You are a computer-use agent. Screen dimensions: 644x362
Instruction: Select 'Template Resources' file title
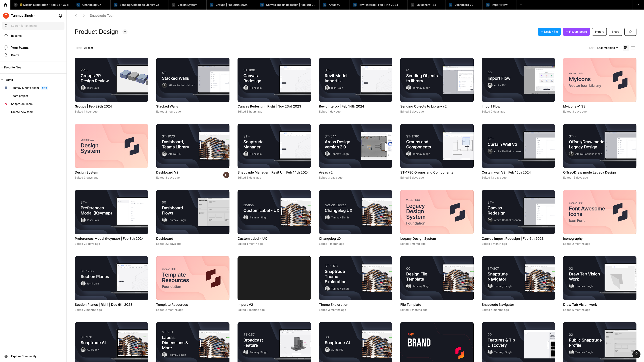[x=172, y=305]
